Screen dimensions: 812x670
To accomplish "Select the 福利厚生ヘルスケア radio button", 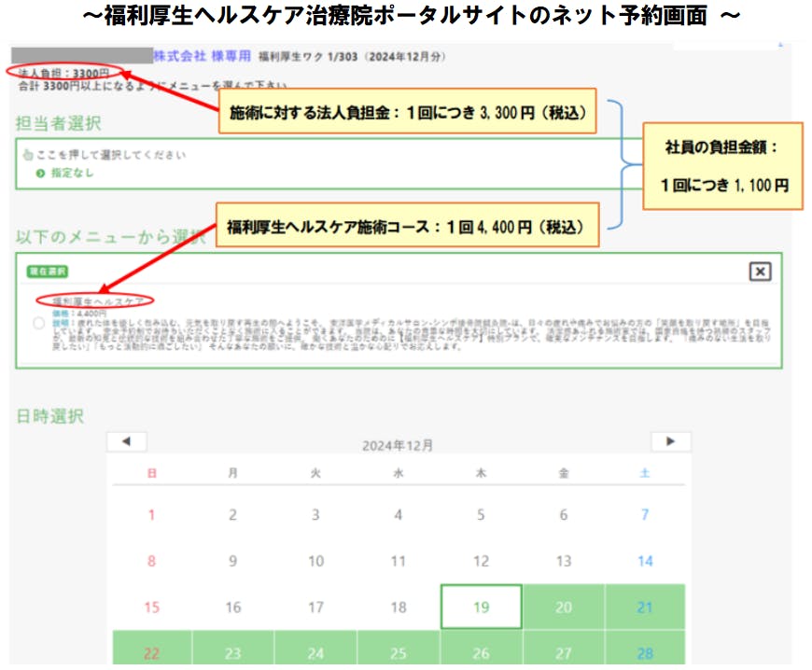I will coord(38,323).
